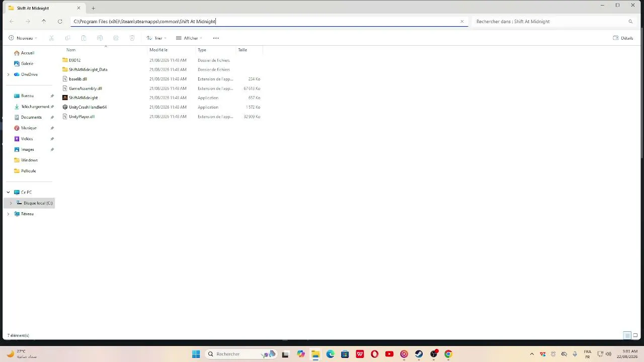Image resolution: width=644 pixels, height=362 pixels.
Task: Open the Windows folder in the sidebar
Action: click(29, 160)
